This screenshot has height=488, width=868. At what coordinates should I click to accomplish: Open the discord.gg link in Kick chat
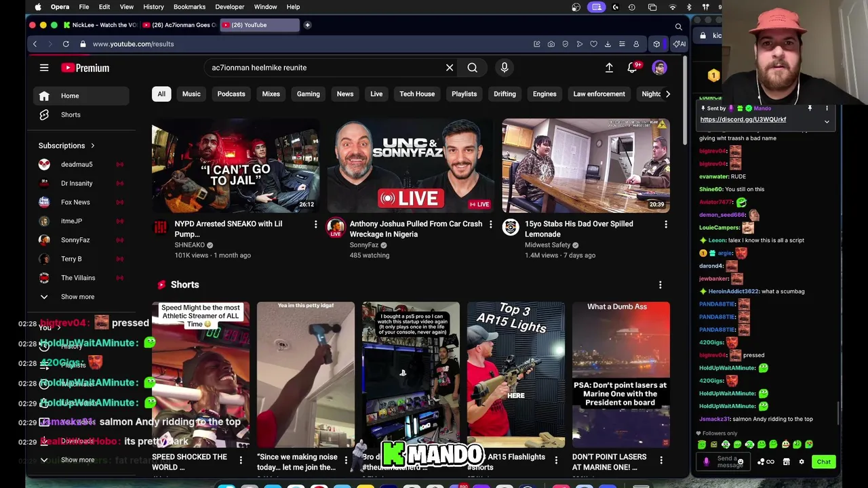pos(743,119)
